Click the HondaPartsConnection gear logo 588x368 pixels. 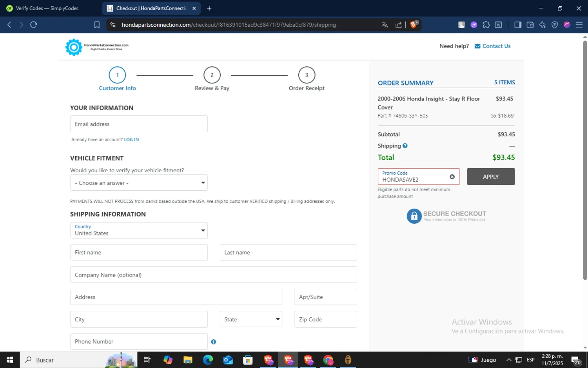74,47
